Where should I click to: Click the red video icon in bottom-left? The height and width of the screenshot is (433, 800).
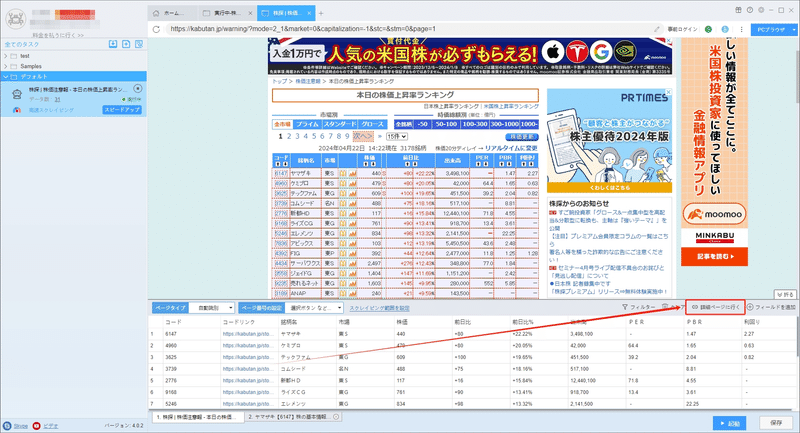click(36, 426)
